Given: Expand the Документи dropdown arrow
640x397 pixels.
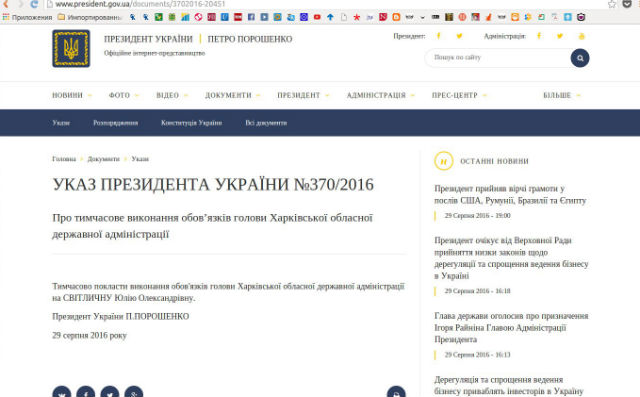Looking at the screenshot, I should (x=258, y=95).
